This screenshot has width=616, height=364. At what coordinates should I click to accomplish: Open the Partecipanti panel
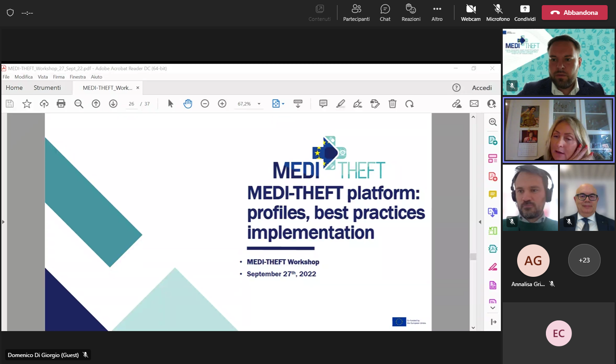tap(356, 13)
